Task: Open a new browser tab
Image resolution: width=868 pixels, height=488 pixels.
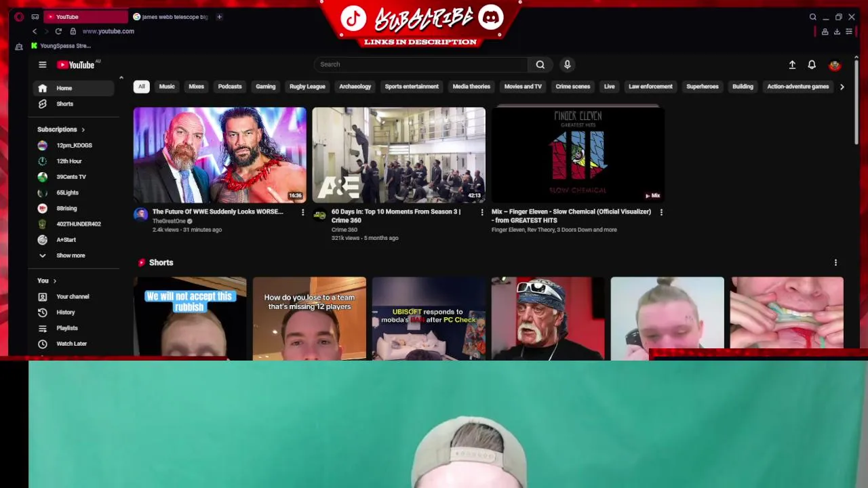Action: (219, 17)
